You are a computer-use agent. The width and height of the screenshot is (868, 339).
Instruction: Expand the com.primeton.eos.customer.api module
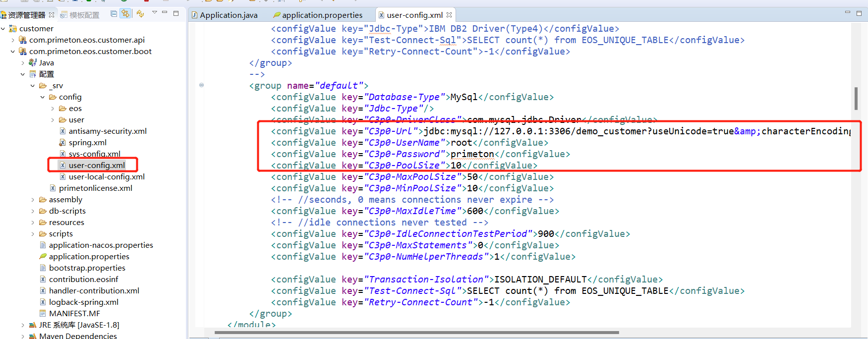click(13, 40)
